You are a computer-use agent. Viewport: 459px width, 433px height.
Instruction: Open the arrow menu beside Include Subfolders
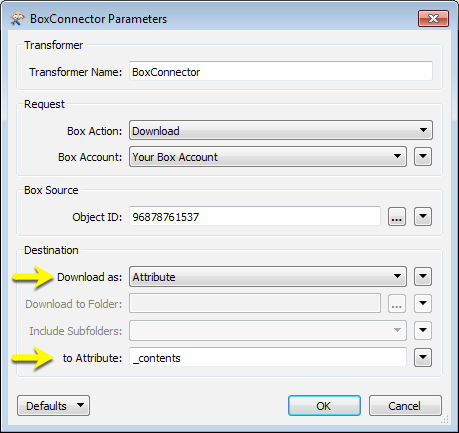point(423,330)
